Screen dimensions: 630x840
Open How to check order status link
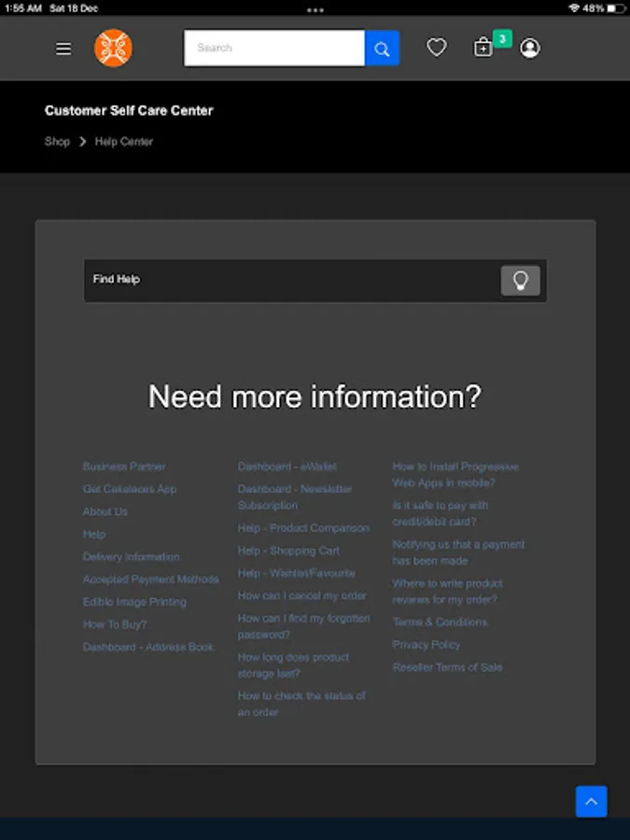click(x=301, y=704)
